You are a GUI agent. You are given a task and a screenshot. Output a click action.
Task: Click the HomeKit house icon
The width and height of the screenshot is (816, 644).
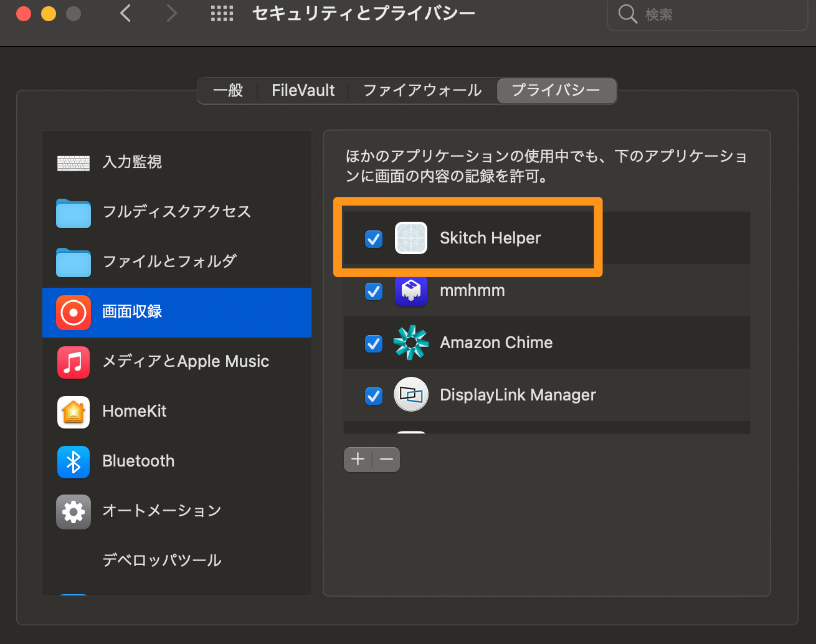[x=74, y=412]
